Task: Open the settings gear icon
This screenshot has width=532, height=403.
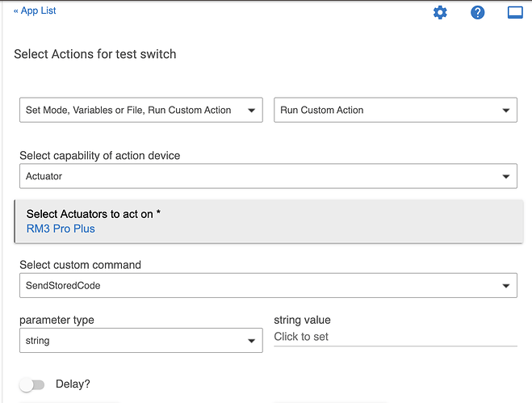Action: tap(440, 12)
